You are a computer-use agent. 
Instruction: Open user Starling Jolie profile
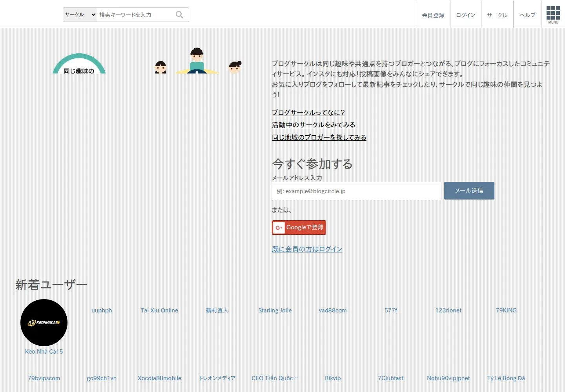coord(275,310)
